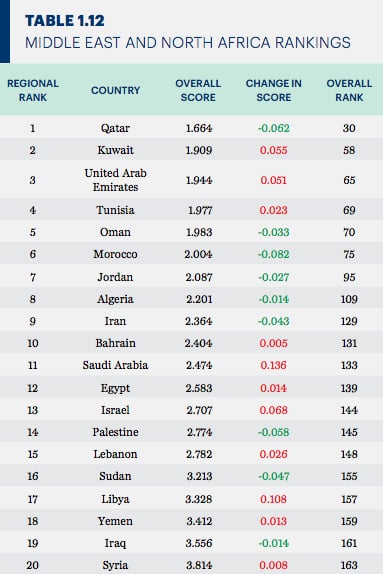Select Syria's overall score 3.814
Screen dimensions: 383x574
[199, 565]
